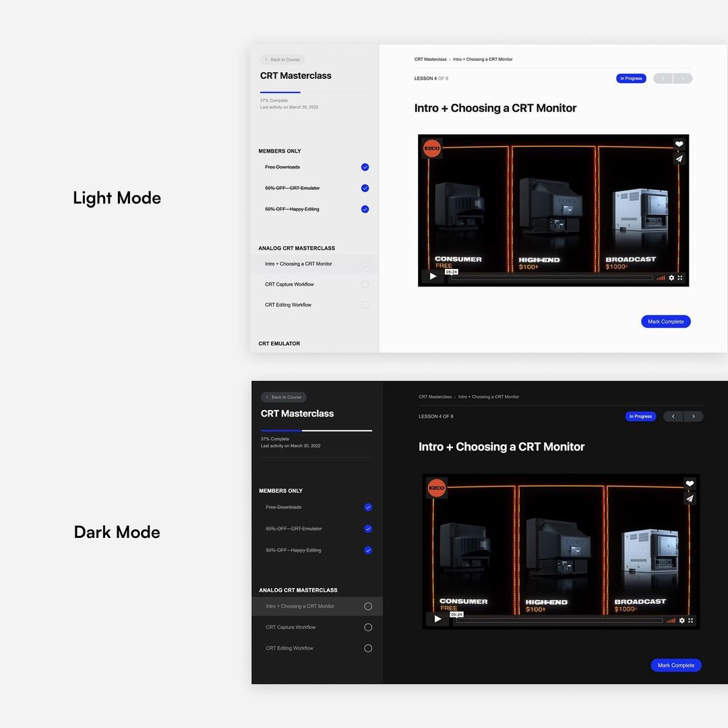Toggle 50% OFF CRT Emulator checkmark in dark mode
728x728 pixels.
[x=368, y=529]
